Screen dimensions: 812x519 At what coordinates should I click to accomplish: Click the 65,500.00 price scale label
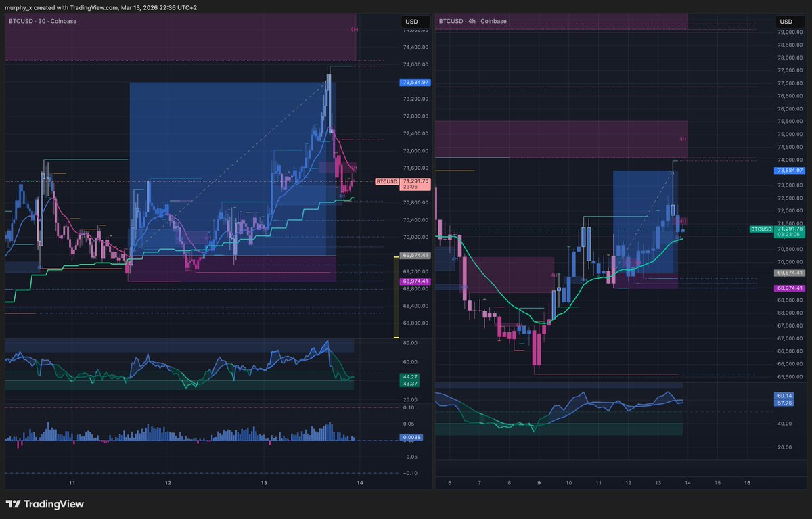[x=789, y=376]
